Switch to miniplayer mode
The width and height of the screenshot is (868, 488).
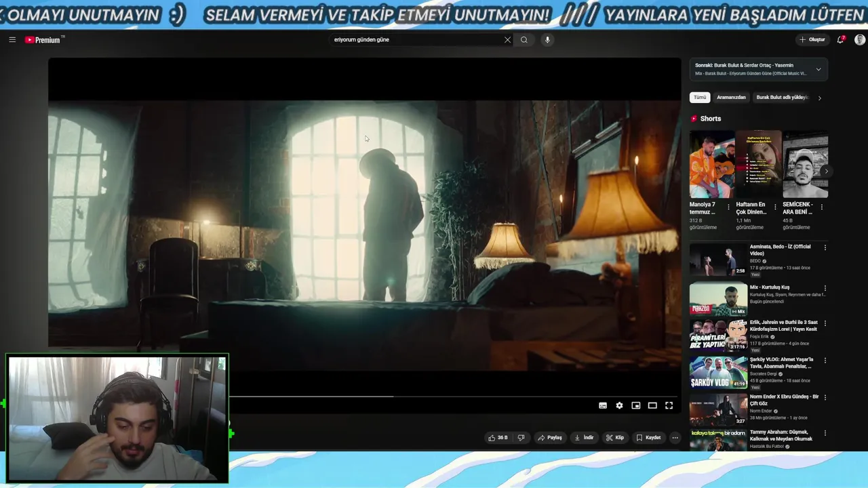[636, 405]
